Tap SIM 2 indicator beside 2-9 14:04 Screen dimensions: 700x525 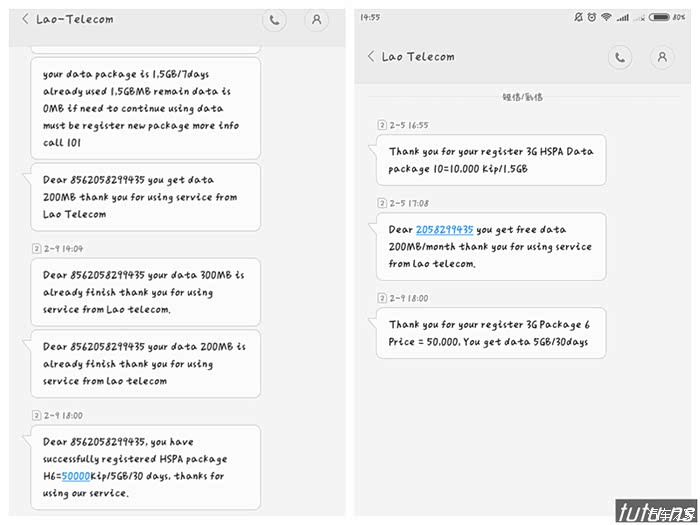click(x=37, y=249)
